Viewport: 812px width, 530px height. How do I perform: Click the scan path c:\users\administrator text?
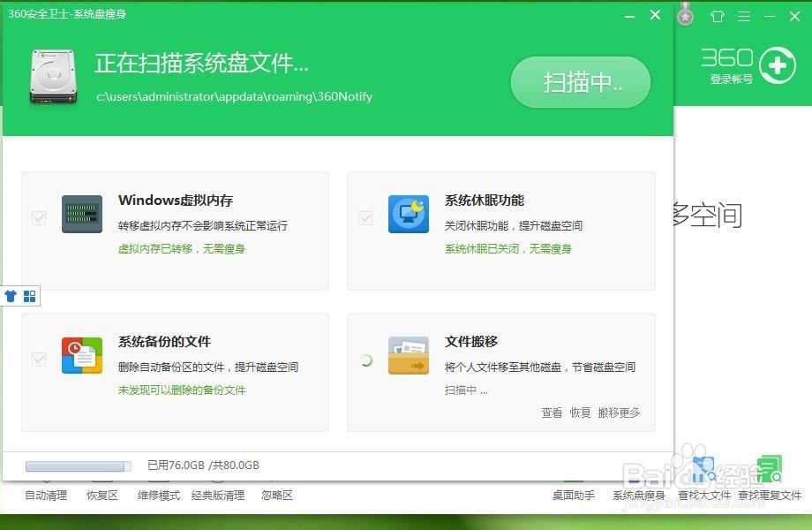pyautogui.click(x=234, y=96)
